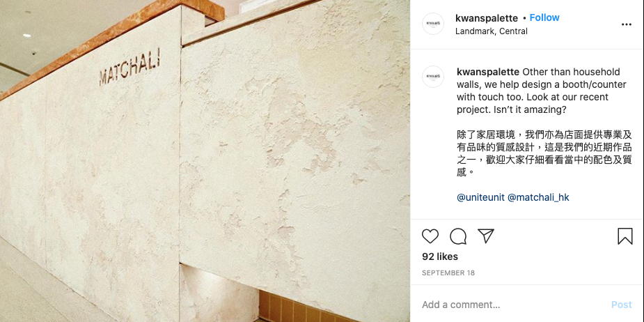Visit the @matchali_hk mention
The image size is (644, 322).
[538, 197]
